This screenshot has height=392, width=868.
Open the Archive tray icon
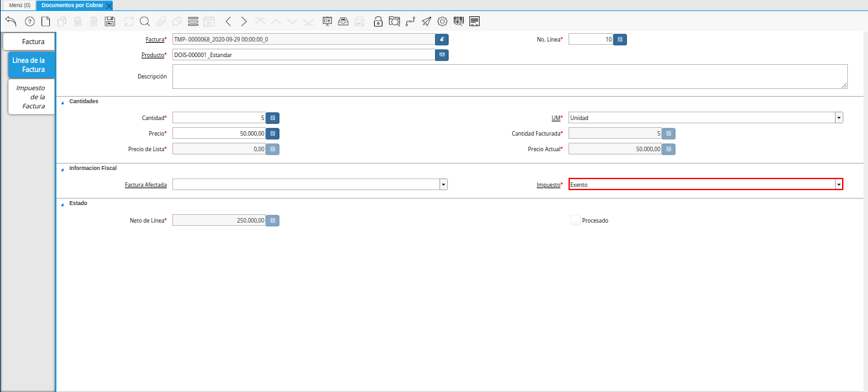344,21
